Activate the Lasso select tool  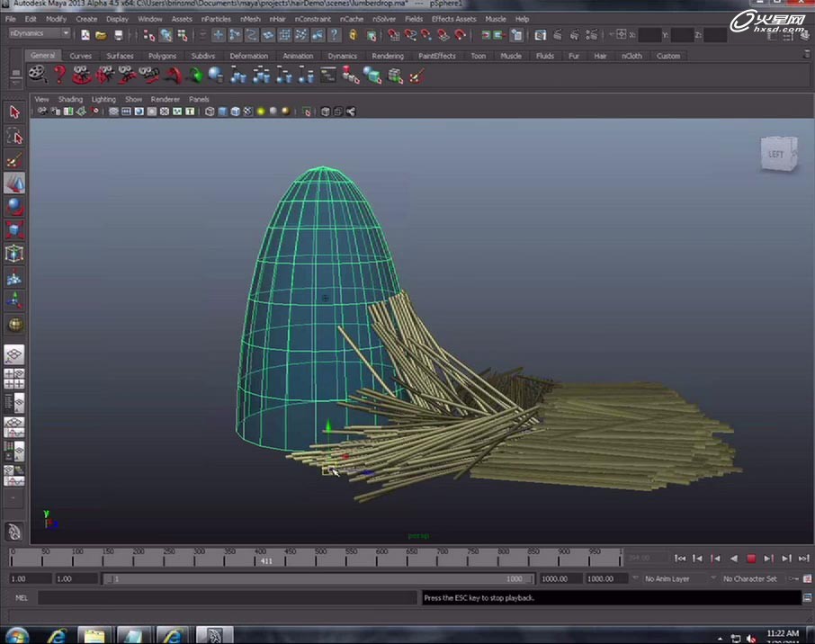point(14,136)
